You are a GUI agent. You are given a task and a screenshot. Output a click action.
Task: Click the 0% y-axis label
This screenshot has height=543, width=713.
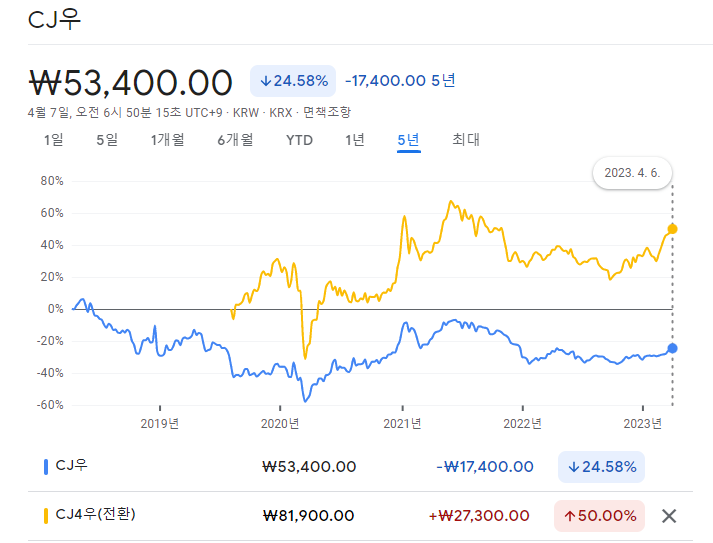(55, 309)
